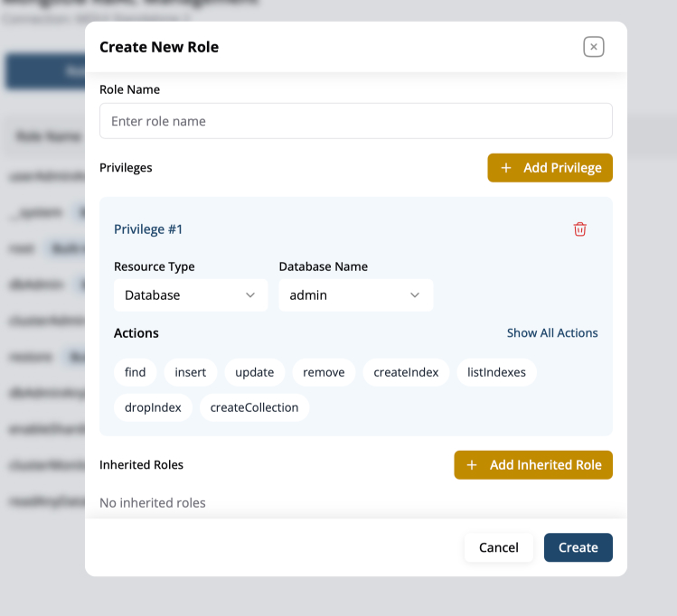This screenshot has height=616, width=677.
Task: Enable the listIndexes action
Action: pos(496,372)
